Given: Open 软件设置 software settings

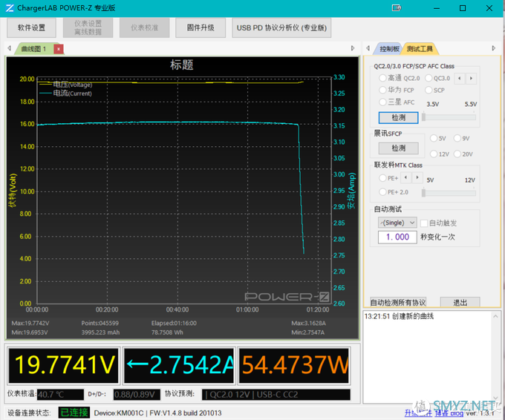Looking at the screenshot, I should (x=31, y=27).
